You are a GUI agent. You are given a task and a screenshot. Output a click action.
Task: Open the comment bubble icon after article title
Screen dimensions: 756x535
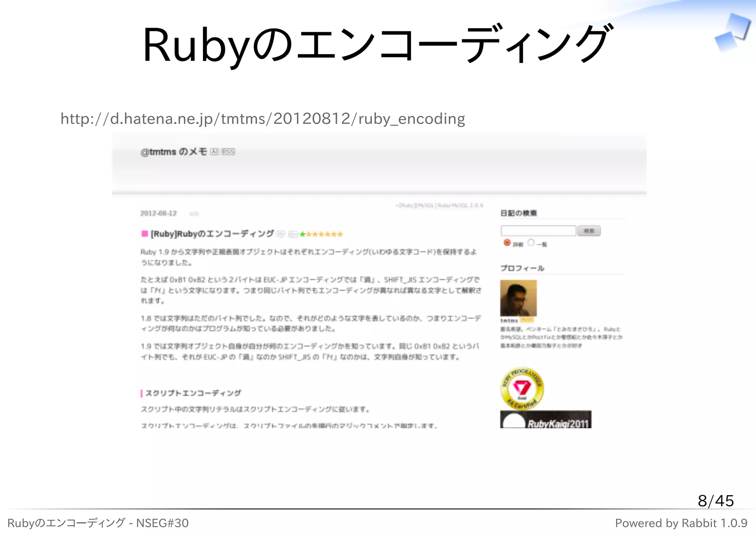(281, 234)
